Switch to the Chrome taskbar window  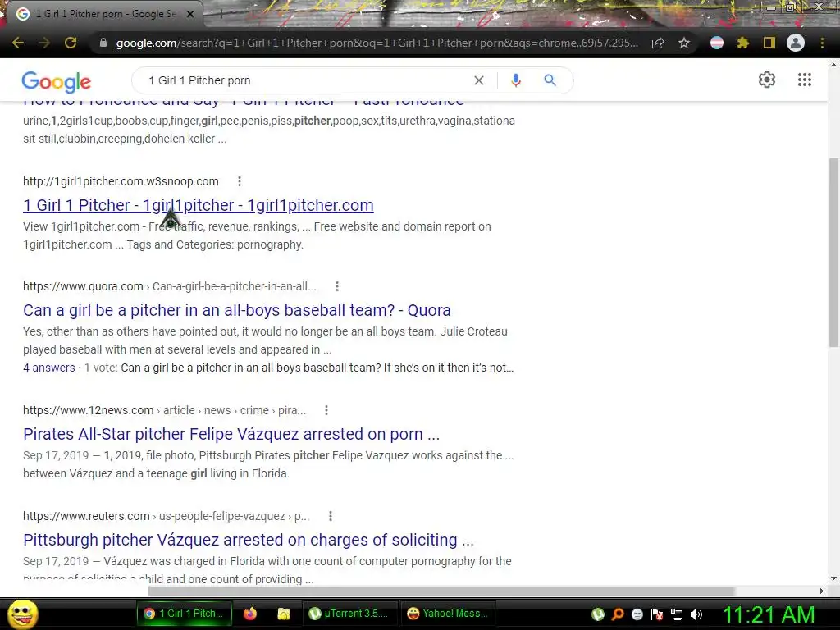[x=185, y=614]
